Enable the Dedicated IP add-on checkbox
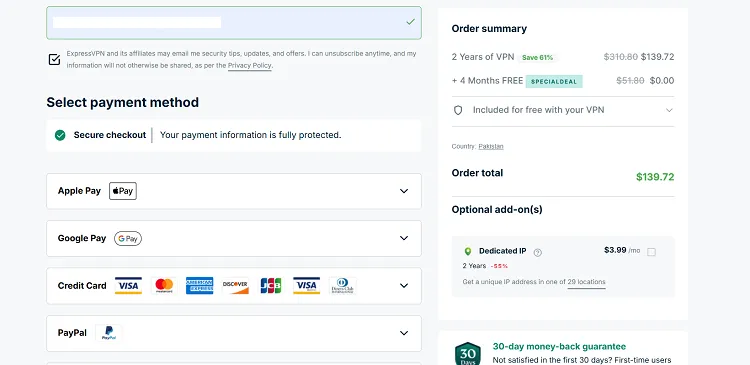Image resolution: width=750 pixels, height=365 pixels. pos(651,252)
